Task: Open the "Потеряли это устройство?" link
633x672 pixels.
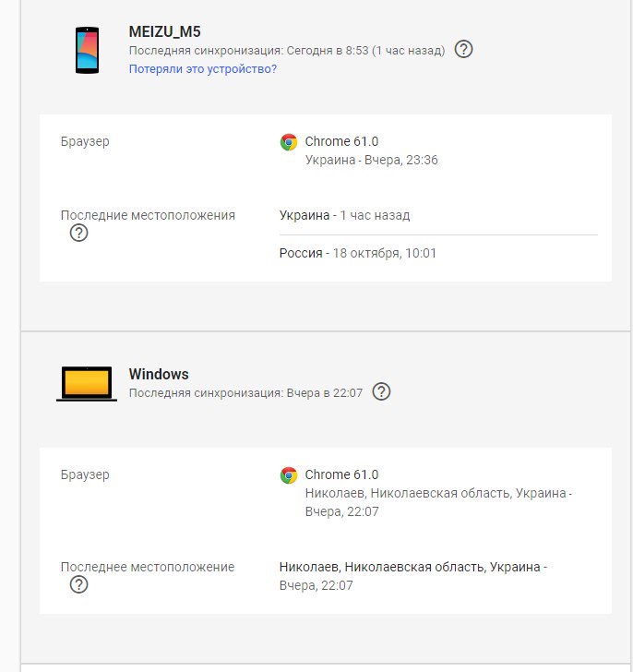Action: tap(203, 68)
